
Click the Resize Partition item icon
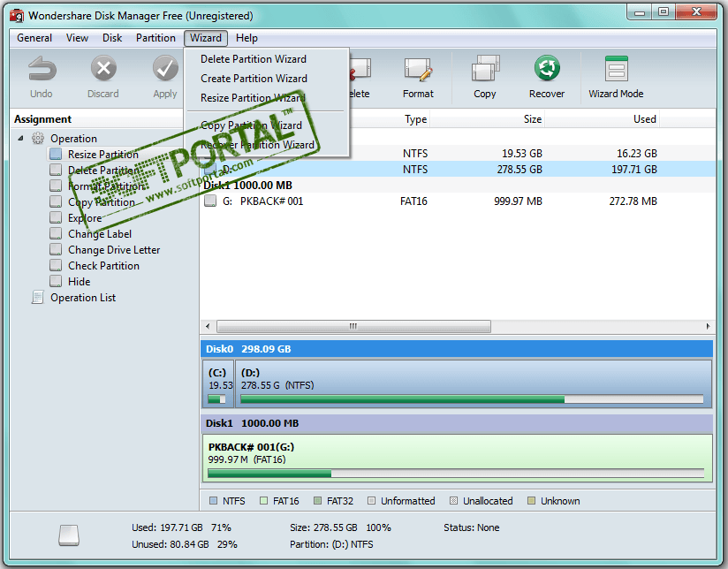(x=56, y=154)
